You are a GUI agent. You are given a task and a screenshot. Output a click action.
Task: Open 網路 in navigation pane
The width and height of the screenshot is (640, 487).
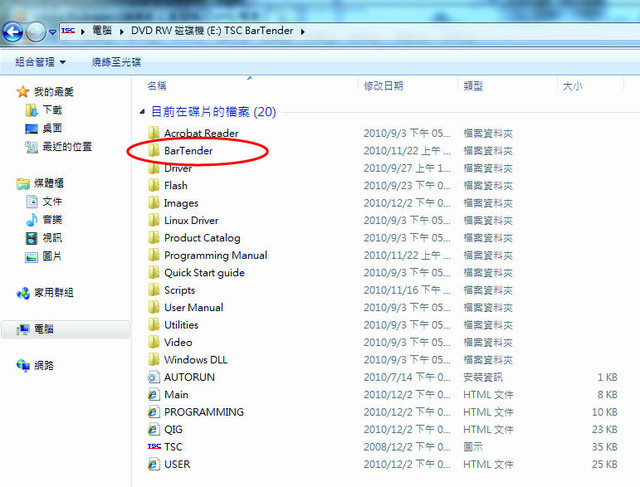pos(44,365)
